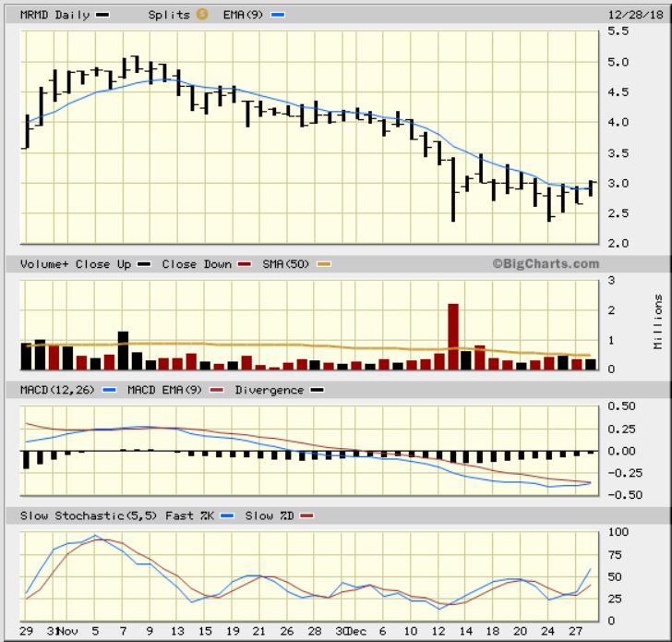Click the Nov label on the date axis
The image size is (672, 642).
(67, 631)
